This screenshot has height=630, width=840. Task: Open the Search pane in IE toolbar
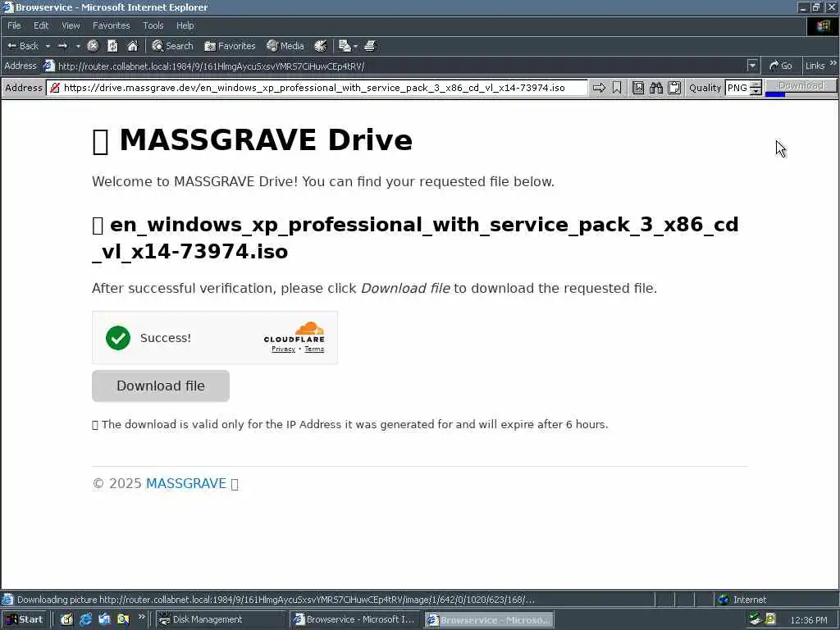click(x=172, y=46)
